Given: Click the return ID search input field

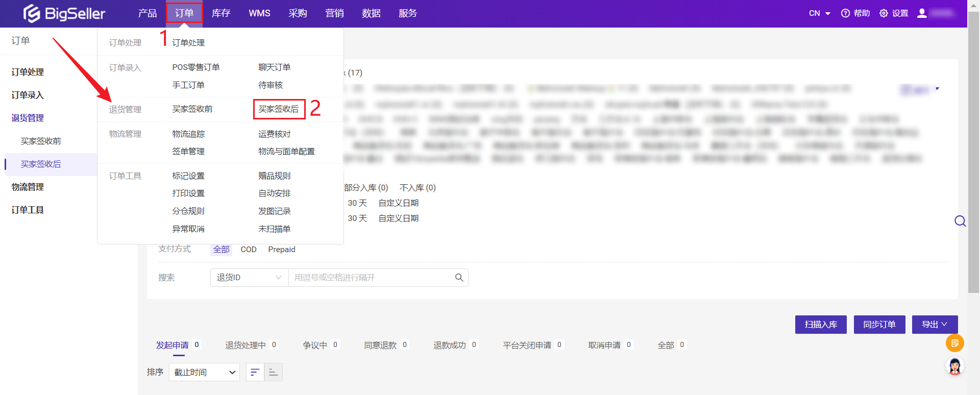Looking at the screenshot, I should pyautogui.click(x=372, y=278).
